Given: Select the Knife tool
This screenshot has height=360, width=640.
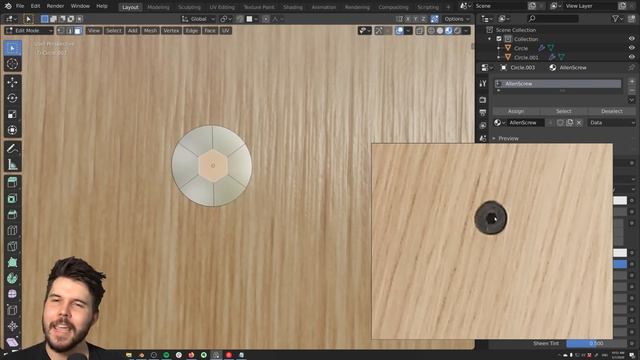Looking at the screenshot, I should click(x=12, y=246).
